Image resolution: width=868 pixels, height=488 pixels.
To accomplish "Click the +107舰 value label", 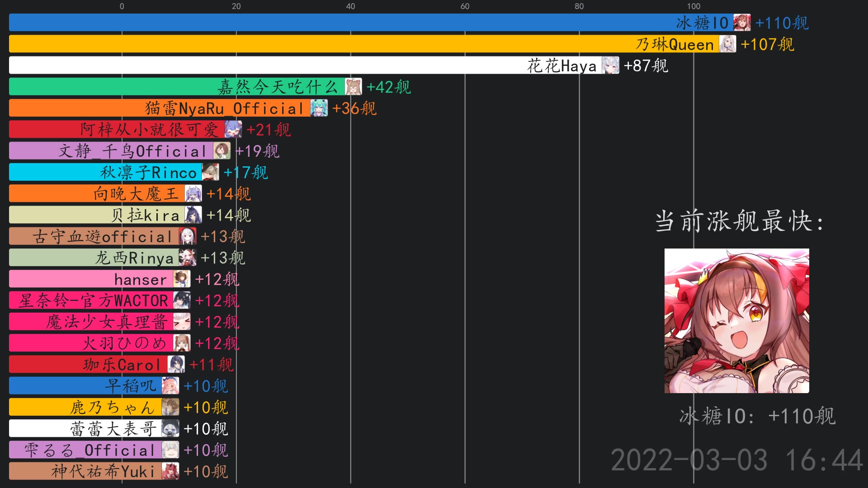I will [x=767, y=44].
